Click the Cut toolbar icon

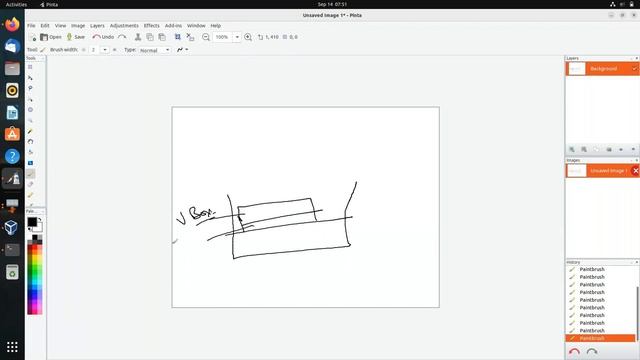pos(138,37)
